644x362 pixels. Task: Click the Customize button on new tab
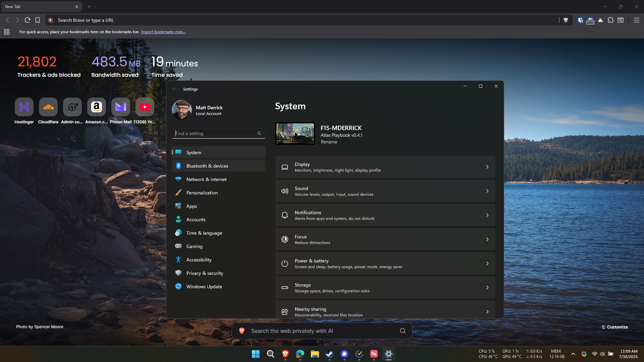(614, 327)
